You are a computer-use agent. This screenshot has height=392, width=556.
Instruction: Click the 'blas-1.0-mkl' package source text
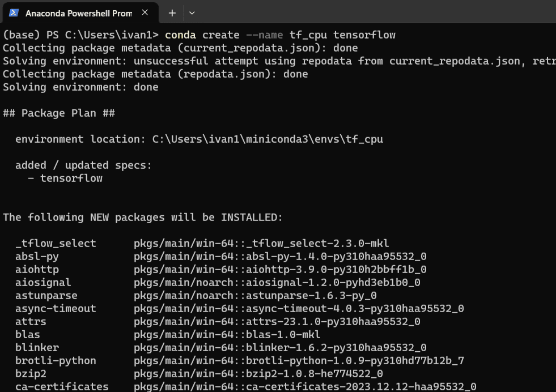point(227,335)
